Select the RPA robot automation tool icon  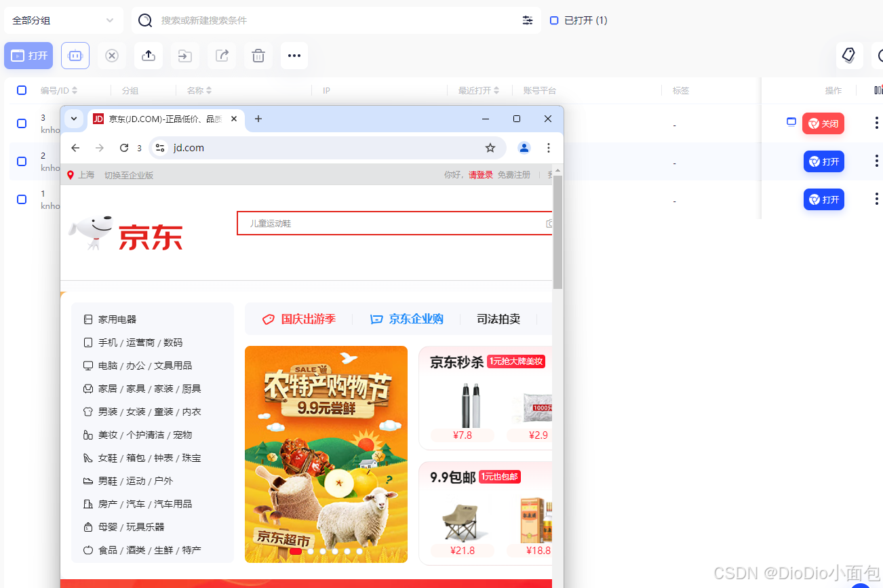pyautogui.click(x=75, y=56)
